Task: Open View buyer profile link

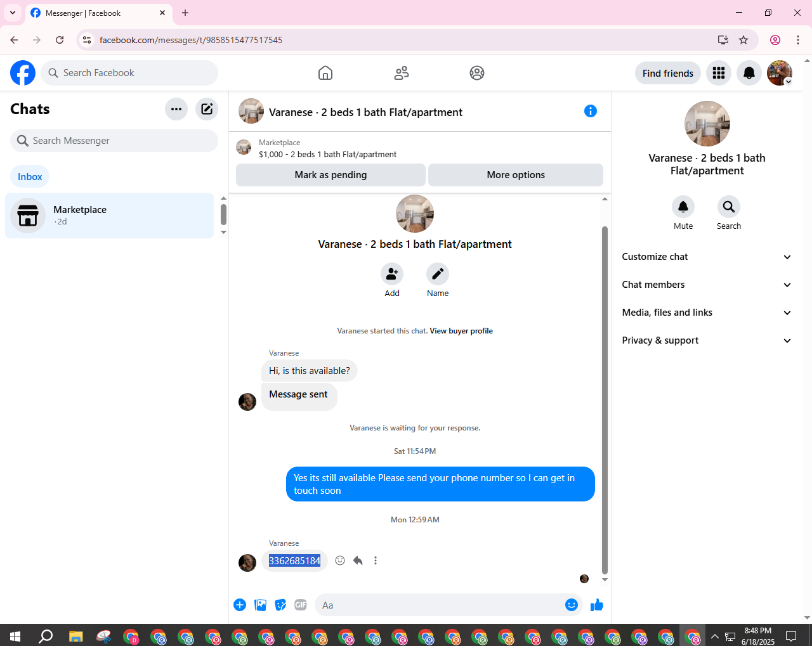Action: click(x=461, y=331)
